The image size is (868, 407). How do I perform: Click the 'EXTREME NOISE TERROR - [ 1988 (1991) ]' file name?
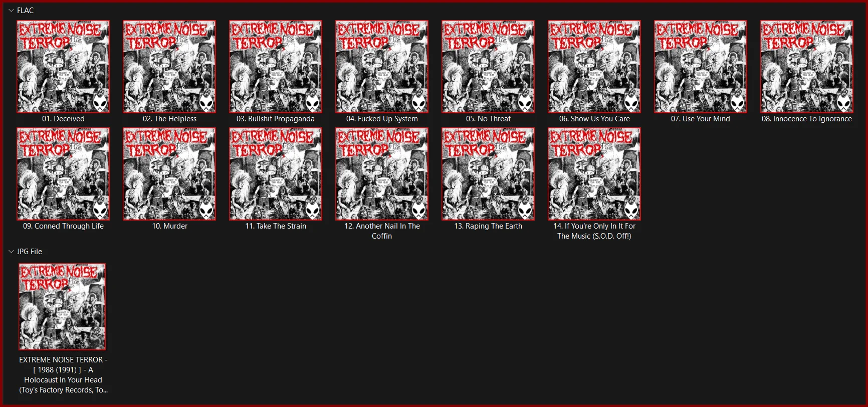63,375
